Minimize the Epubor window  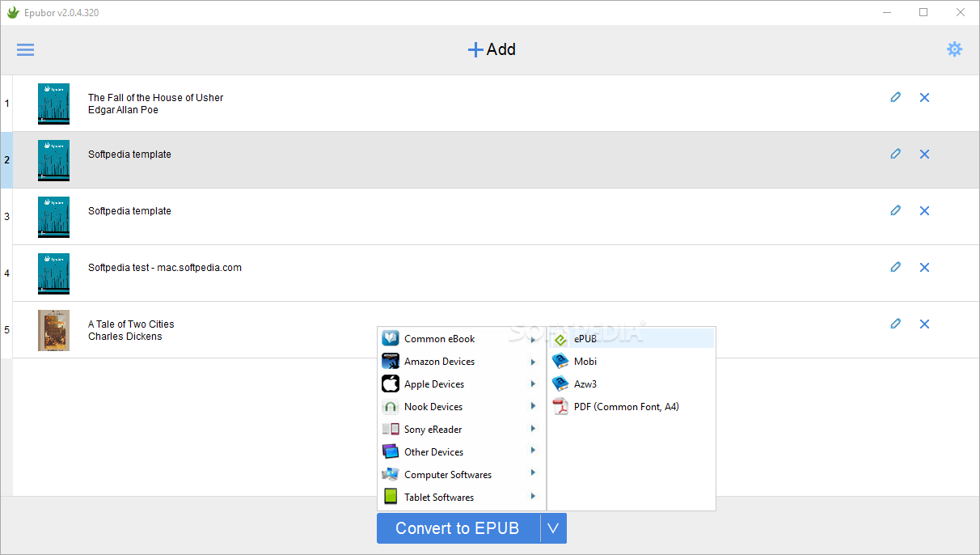tap(886, 12)
